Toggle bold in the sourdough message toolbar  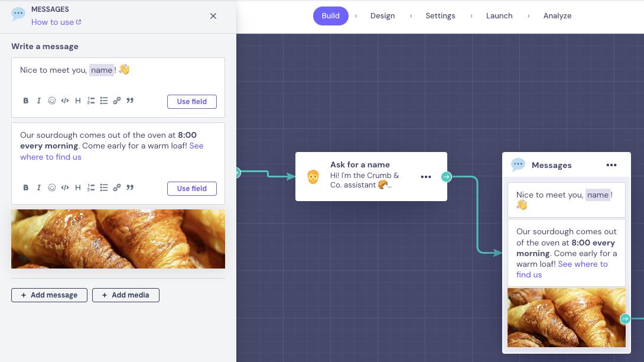(x=26, y=188)
